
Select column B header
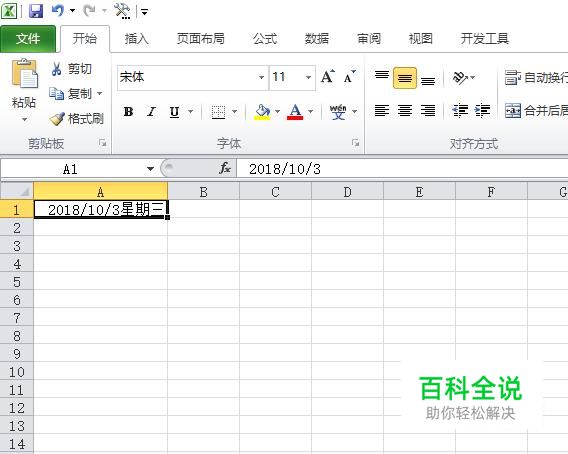[203, 191]
